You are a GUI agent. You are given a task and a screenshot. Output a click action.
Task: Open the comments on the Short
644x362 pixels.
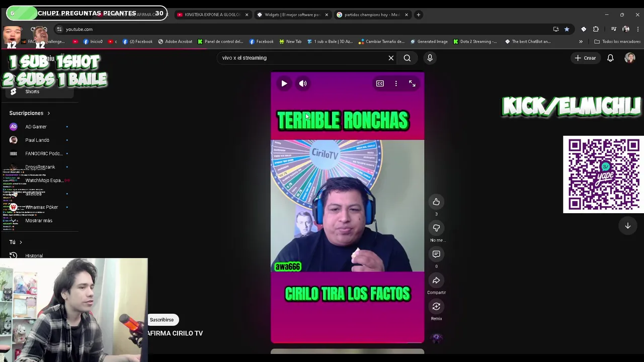(x=436, y=254)
